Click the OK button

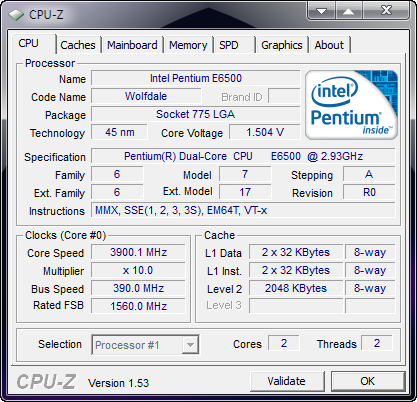click(x=367, y=381)
